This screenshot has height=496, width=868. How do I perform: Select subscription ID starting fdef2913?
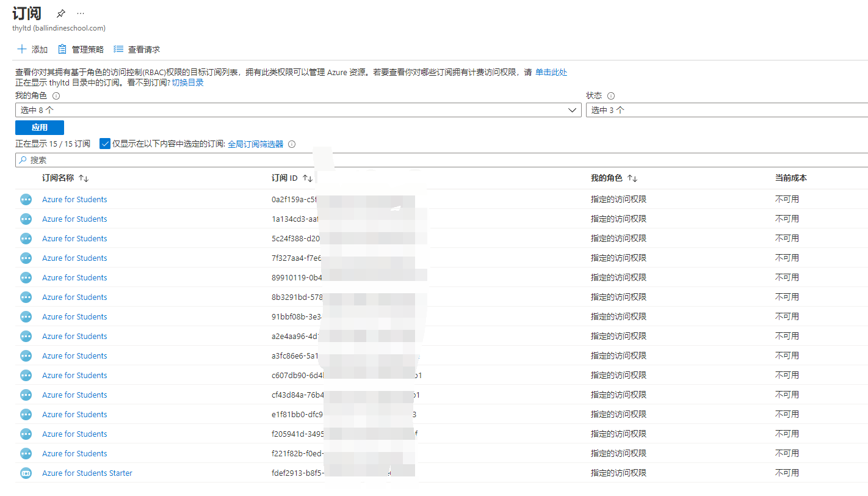297,473
